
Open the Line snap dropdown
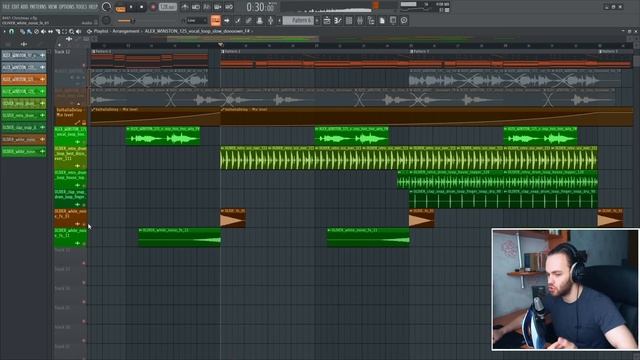pos(197,20)
